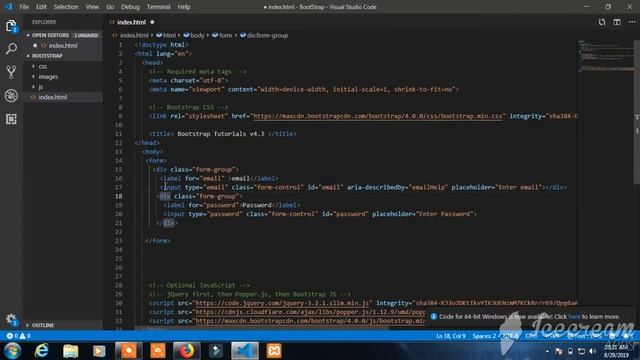
Task: Click Spaces: 2 in the status bar
Action: 484,336
